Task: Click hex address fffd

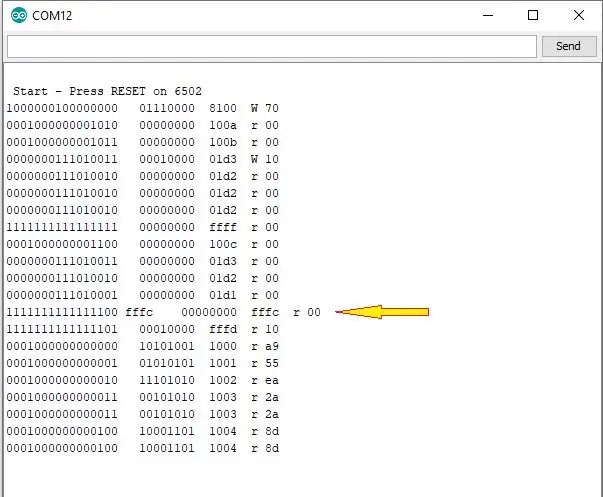Action: [223, 329]
